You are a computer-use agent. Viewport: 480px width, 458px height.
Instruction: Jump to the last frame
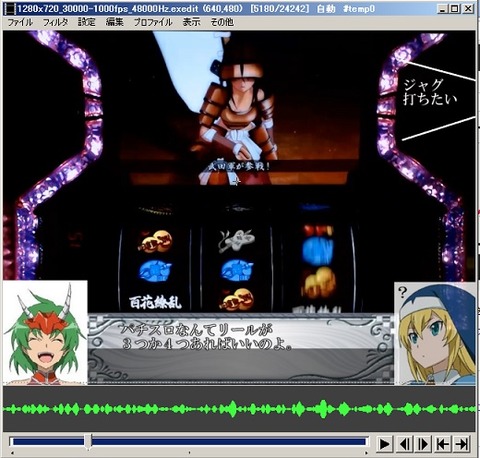click(462, 444)
